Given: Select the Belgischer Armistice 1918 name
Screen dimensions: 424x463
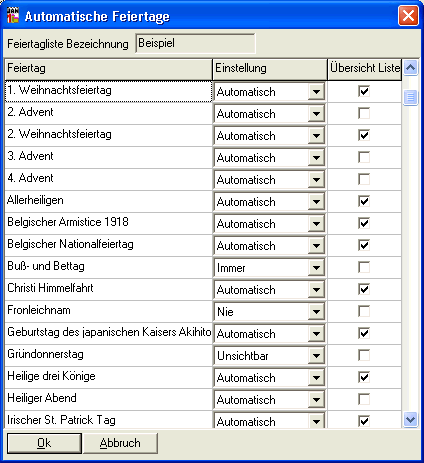Looking at the screenshot, I should click(108, 223).
